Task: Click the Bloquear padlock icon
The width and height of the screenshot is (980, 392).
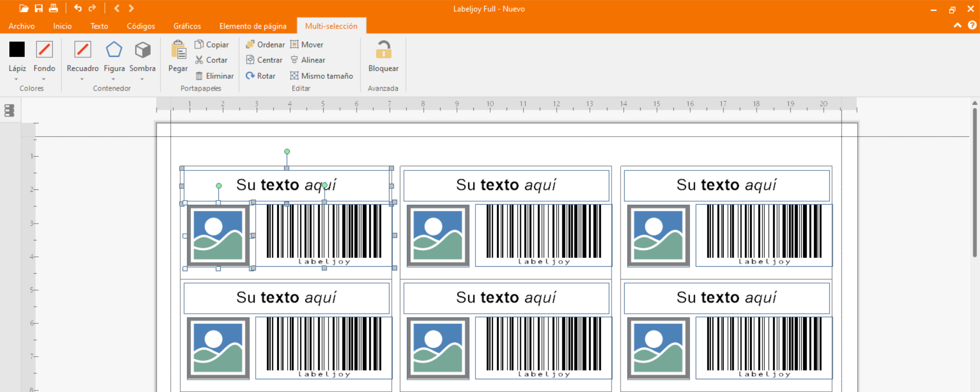Action: pos(383,50)
